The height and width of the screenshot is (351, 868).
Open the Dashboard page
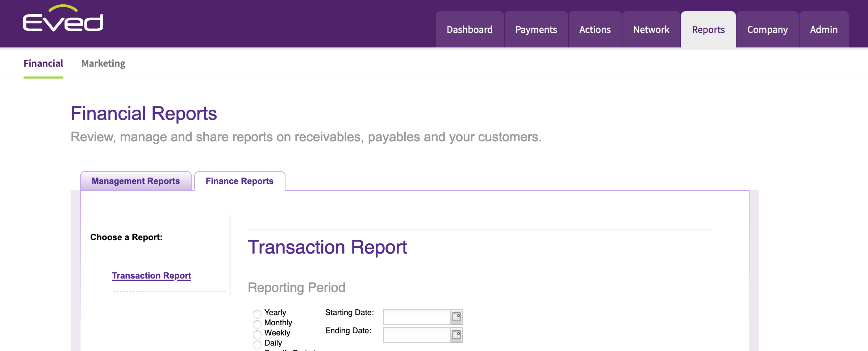[x=469, y=29]
